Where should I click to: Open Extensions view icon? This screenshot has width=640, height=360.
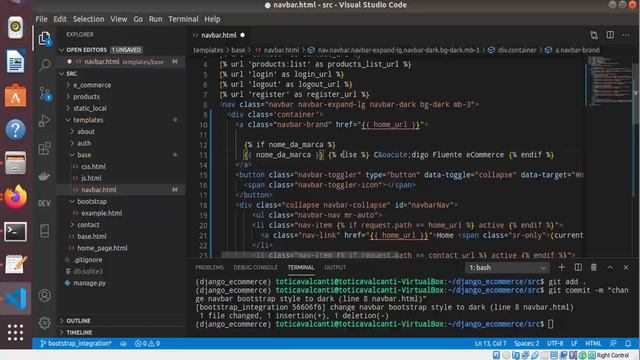[x=44, y=148]
